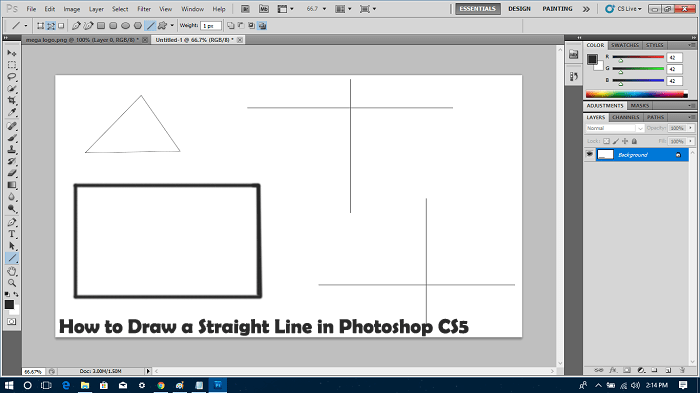The width and height of the screenshot is (700, 393).
Task: Select the Lasso tool
Action: click(x=12, y=76)
